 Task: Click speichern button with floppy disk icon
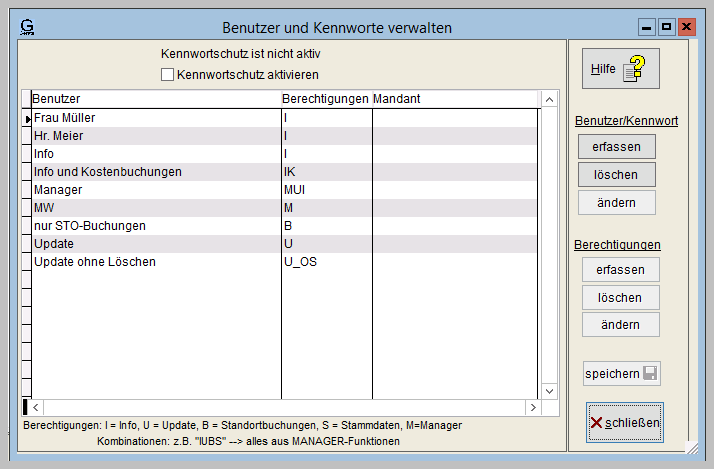point(620,374)
